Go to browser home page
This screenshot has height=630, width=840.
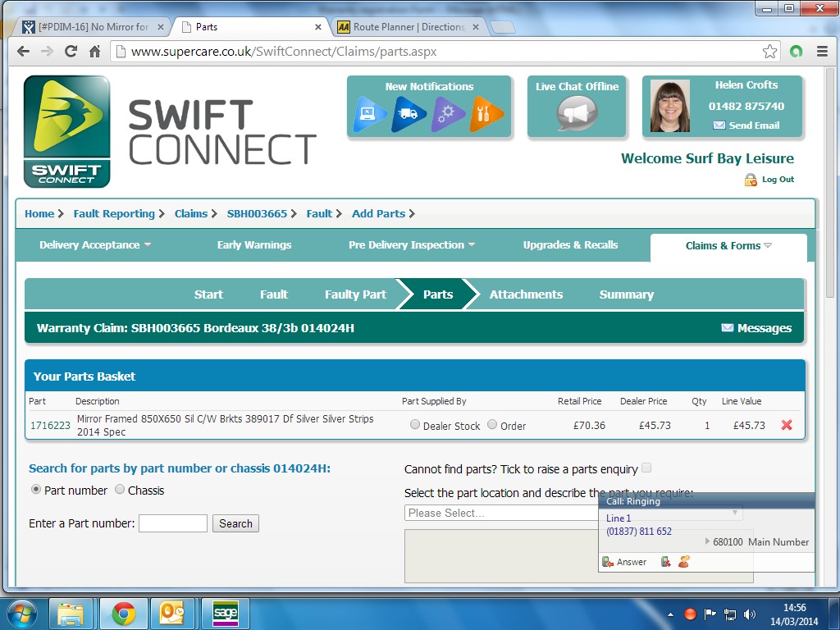[x=95, y=52]
